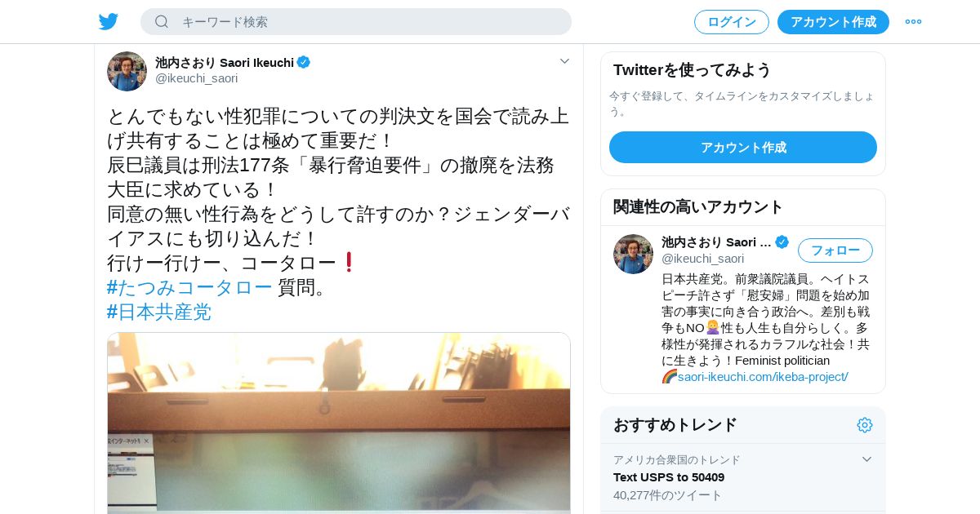This screenshot has width=980, height=514.
Task: Click the search magnifier icon
Action: [x=162, y=22]
